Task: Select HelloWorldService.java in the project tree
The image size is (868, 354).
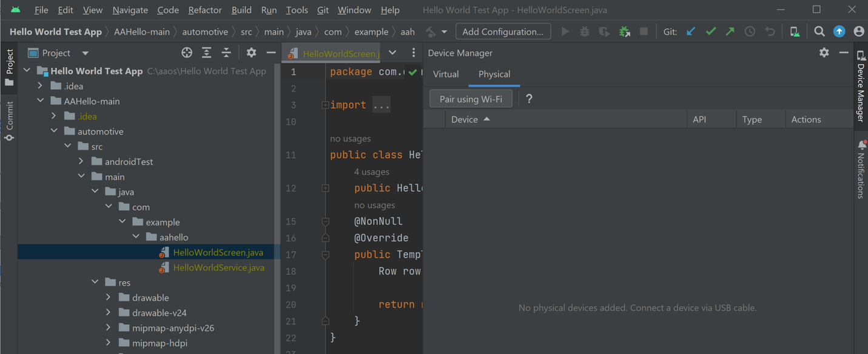Action: pos(217,267)
